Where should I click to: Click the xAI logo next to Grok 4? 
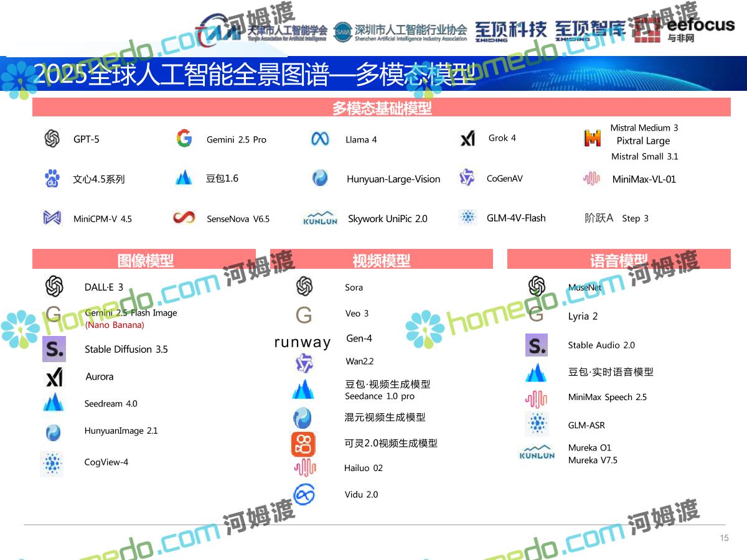tap(467, 139)
